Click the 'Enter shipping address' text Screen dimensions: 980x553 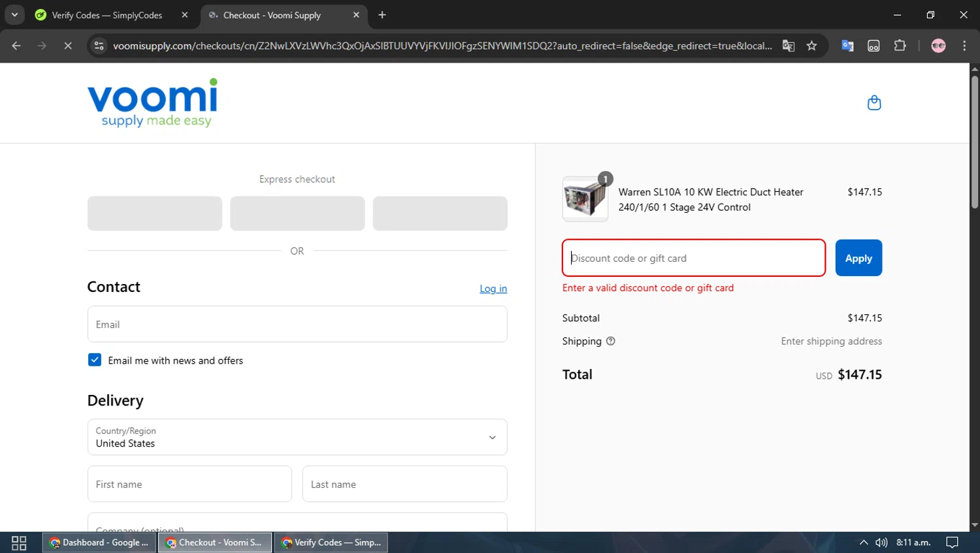click(831, 341)
